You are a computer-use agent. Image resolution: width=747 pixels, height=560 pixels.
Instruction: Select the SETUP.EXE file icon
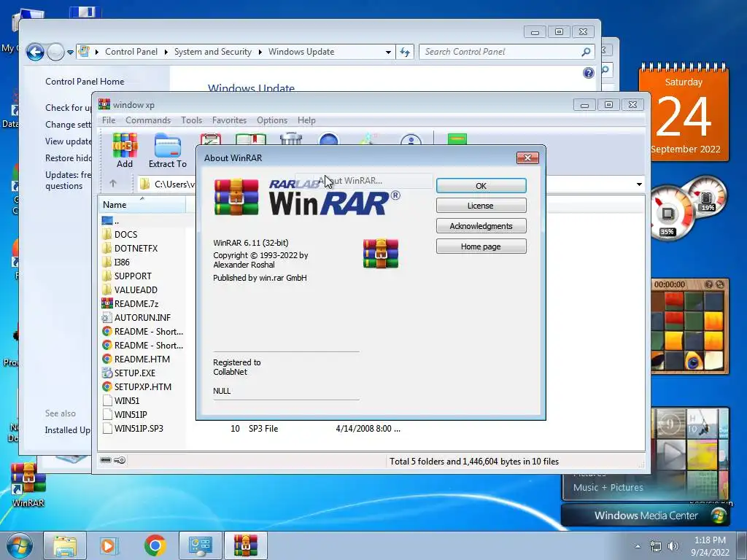(107, 373)
